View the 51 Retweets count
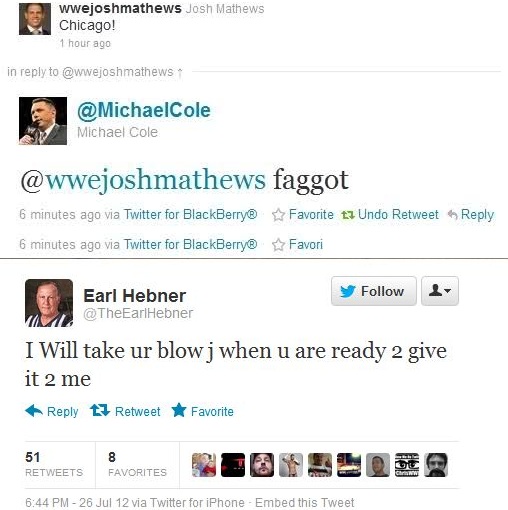Screen dimensions: 508x510 (x=54, y=464)
